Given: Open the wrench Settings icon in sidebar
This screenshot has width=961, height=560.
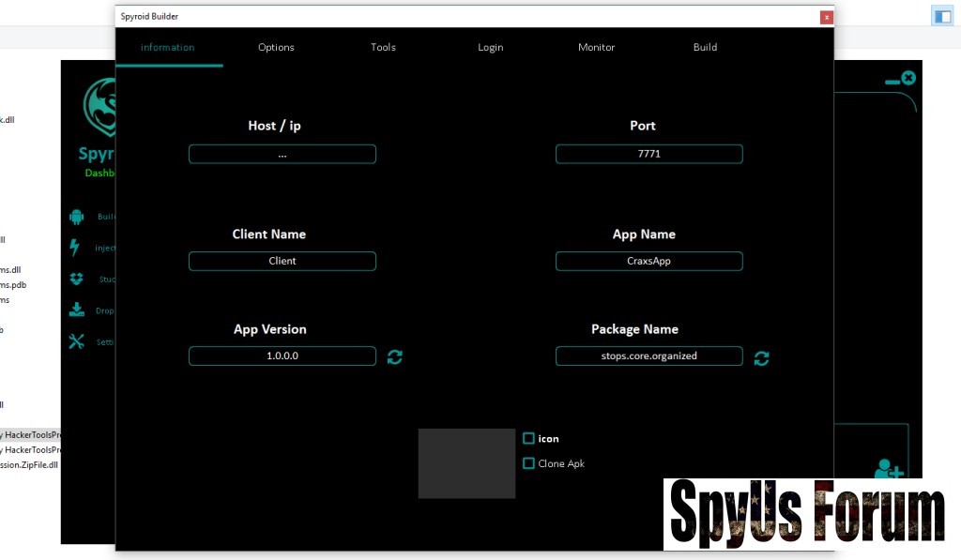Looking at the screenshot, I should [76, 341].
